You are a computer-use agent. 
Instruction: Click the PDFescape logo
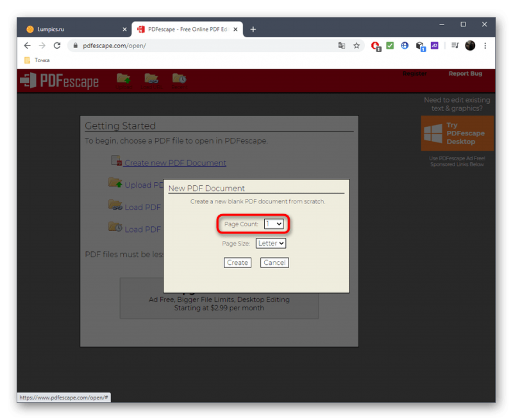[x=60, y=81]
